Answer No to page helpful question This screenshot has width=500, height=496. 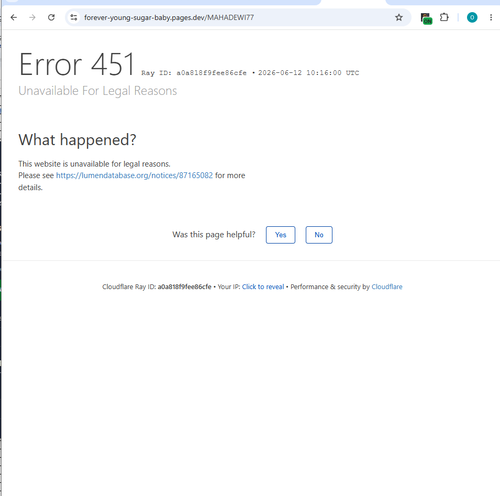coord(319,235)
